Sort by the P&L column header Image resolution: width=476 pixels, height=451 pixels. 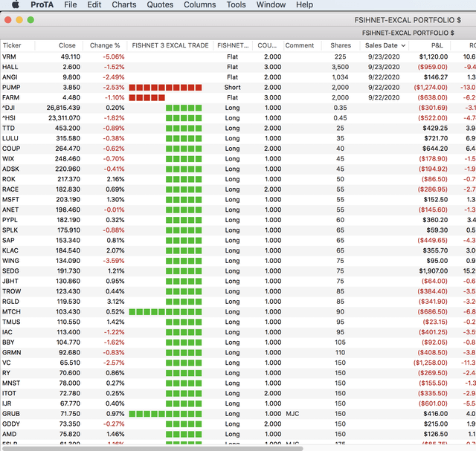430,45
